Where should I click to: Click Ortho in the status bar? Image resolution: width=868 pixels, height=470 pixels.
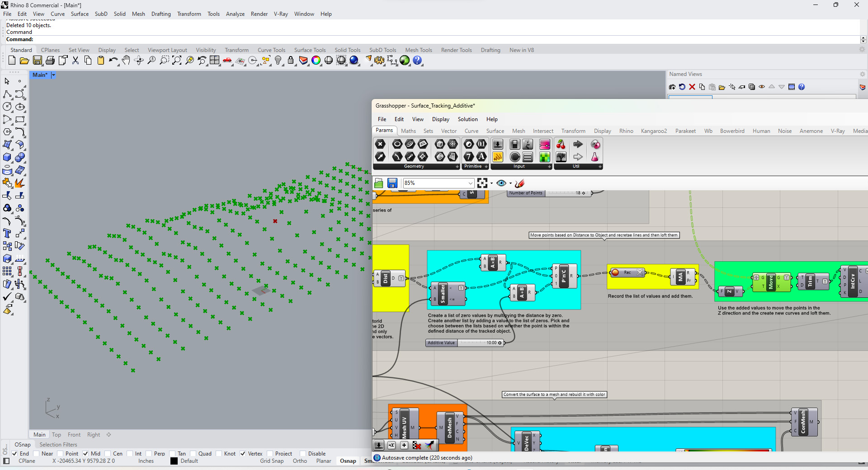pos(300,461)
